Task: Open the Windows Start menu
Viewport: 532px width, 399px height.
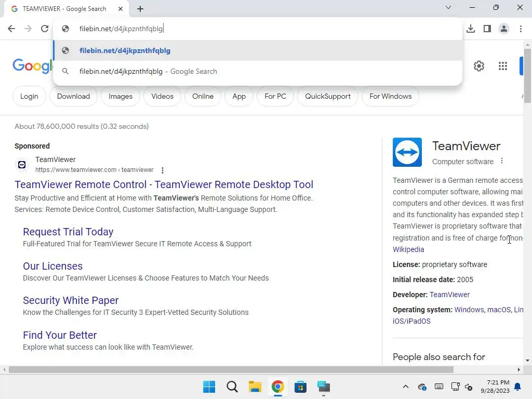Action: click(x=209, y=387)
